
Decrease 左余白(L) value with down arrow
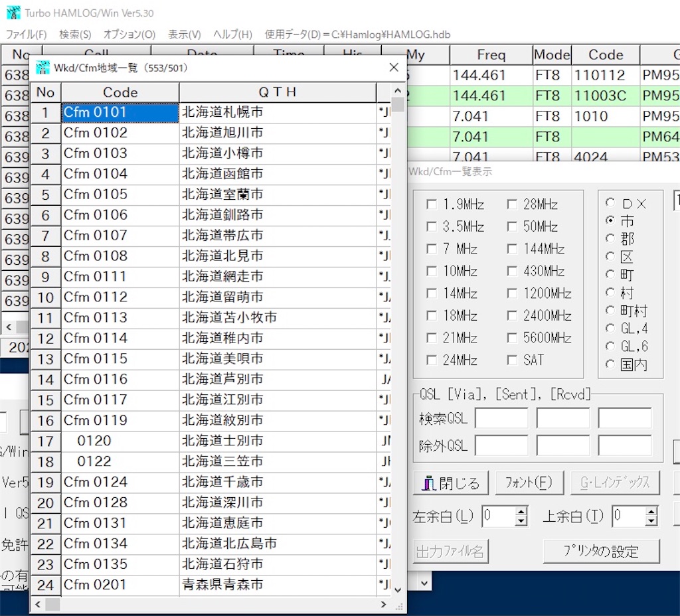click(x=521, y=520)
